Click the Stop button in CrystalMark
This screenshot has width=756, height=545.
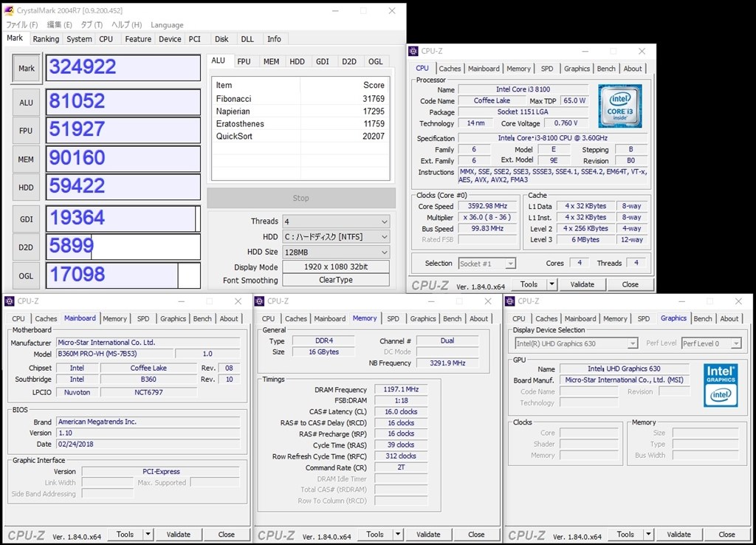(x=301, y=198)
